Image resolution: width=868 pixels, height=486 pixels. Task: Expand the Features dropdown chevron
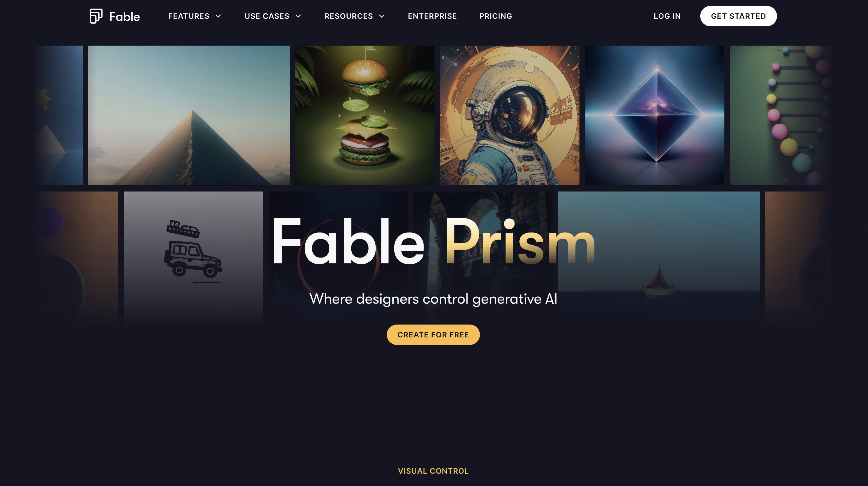[x=218, y=16]
